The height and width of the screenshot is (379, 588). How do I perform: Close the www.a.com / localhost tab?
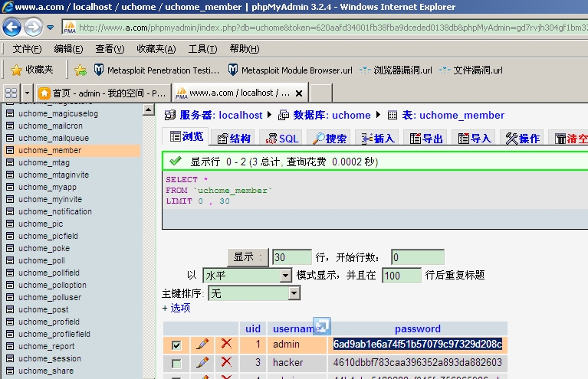(x=299, y=93)
